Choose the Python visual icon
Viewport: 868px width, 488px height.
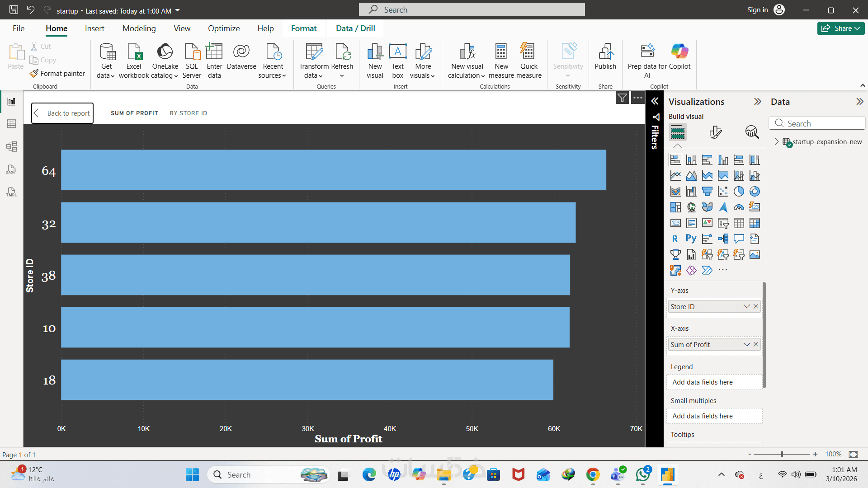coord(691,239)
